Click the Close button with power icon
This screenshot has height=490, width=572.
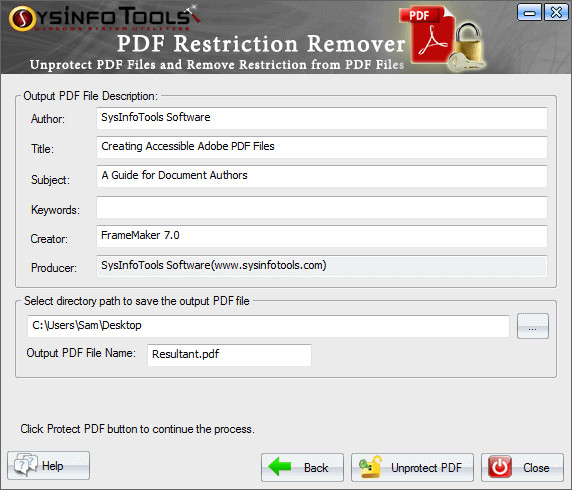522,467
